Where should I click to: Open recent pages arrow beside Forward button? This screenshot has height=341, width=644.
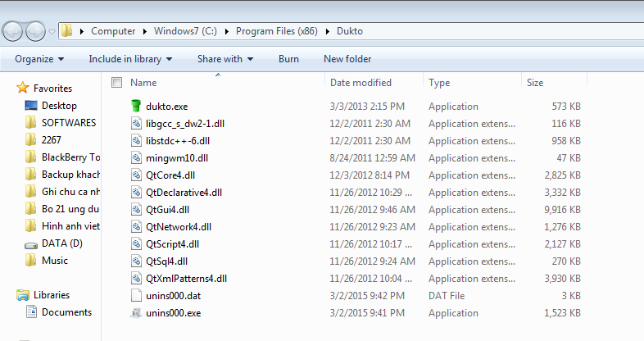click(x=52, y=31)
